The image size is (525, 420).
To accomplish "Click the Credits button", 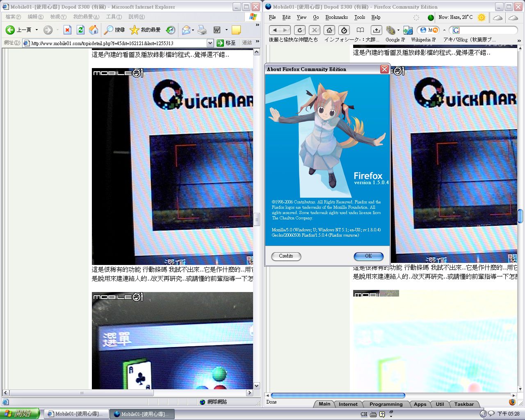I will point(286,256).
